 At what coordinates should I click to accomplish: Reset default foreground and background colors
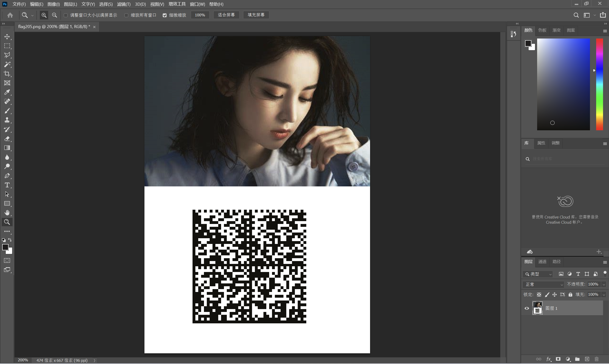[4, 240]
